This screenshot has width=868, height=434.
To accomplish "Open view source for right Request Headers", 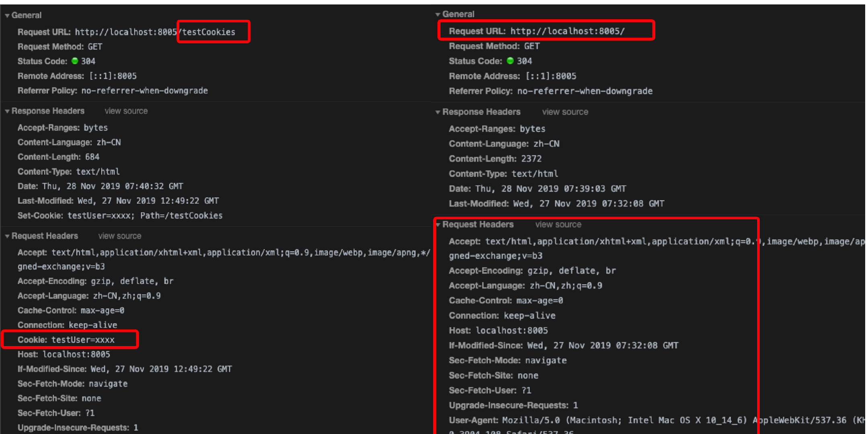I will pos(558,225).
